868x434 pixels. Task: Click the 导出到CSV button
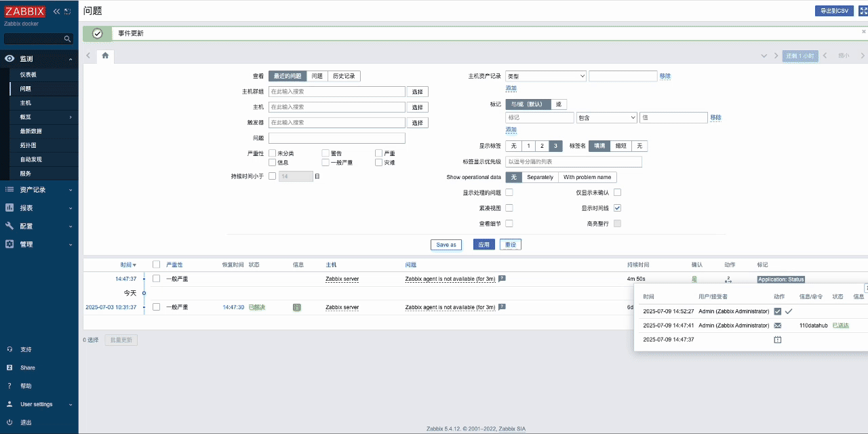click(x=834, y=11)
